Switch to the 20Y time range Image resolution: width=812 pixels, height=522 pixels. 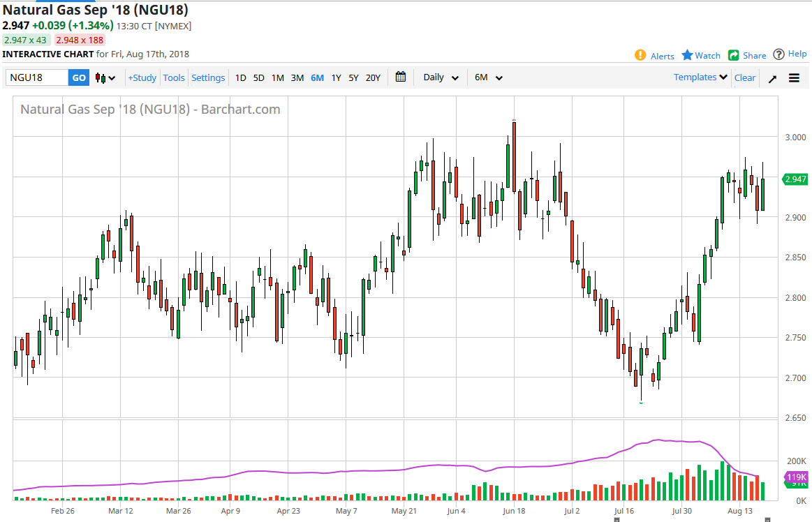coord(373,77)
